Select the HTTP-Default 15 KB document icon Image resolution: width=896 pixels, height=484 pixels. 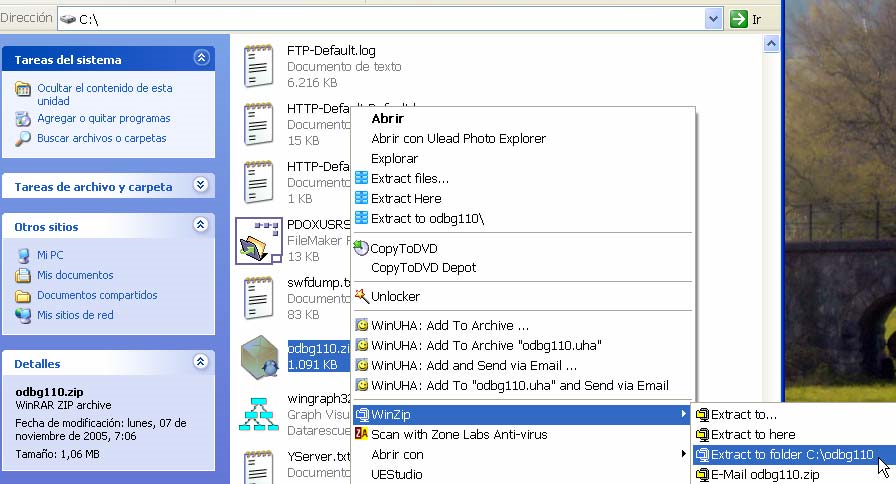258,124
